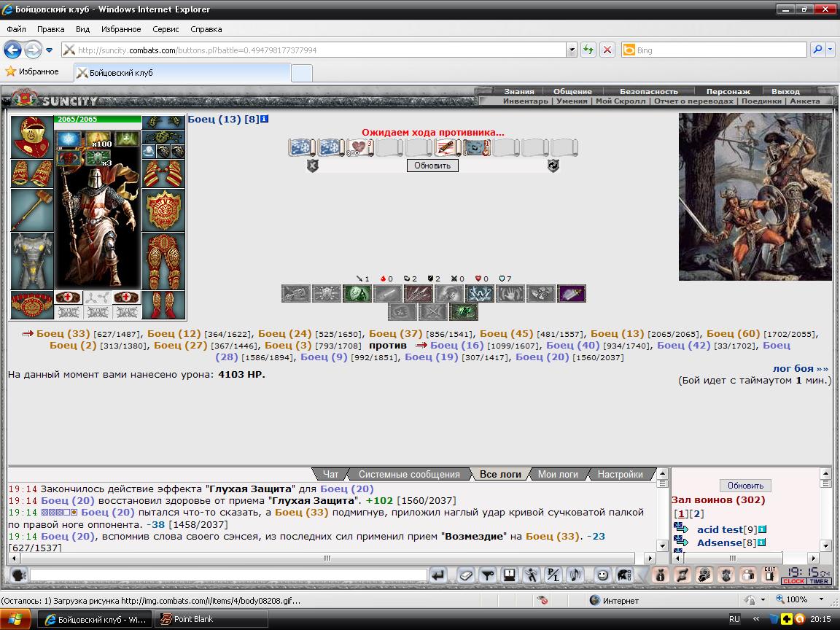Open the Поединки page

(x=761, y=101)
